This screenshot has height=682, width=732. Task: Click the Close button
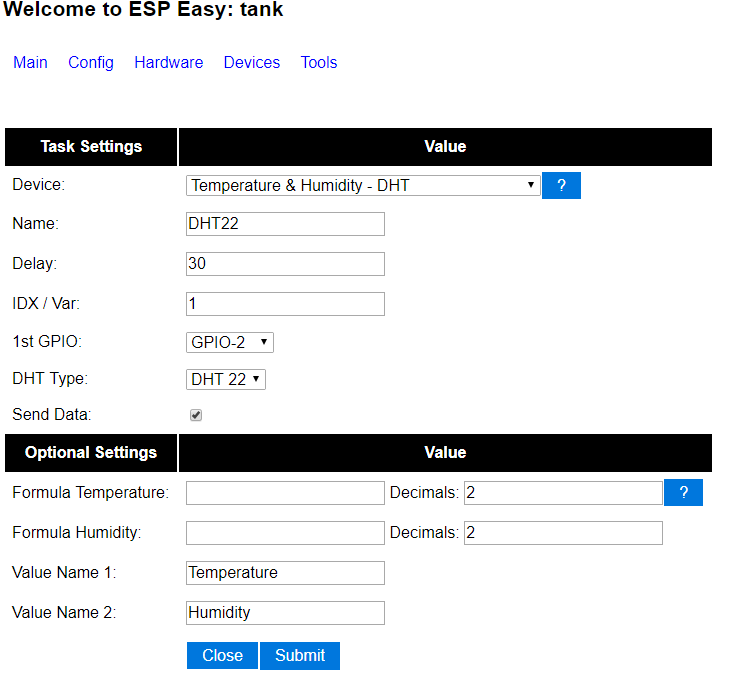[x=222, y=655]
